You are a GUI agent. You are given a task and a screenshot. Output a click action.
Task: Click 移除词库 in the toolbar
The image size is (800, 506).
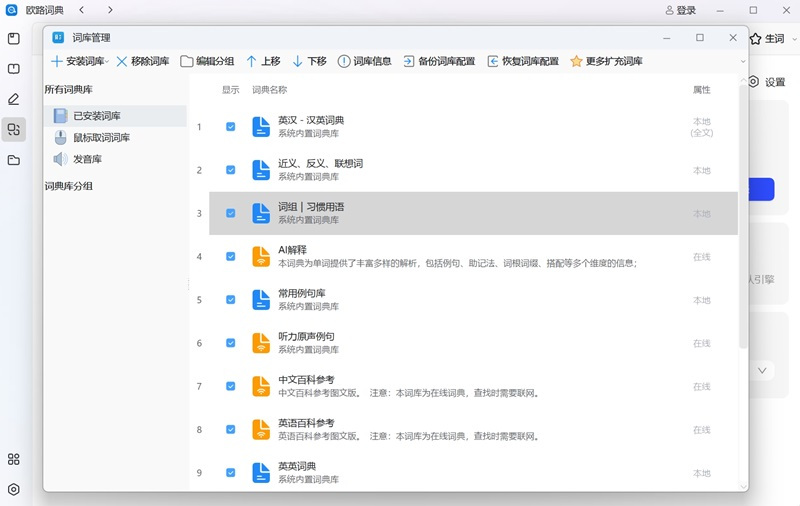(x=142, y=61)
